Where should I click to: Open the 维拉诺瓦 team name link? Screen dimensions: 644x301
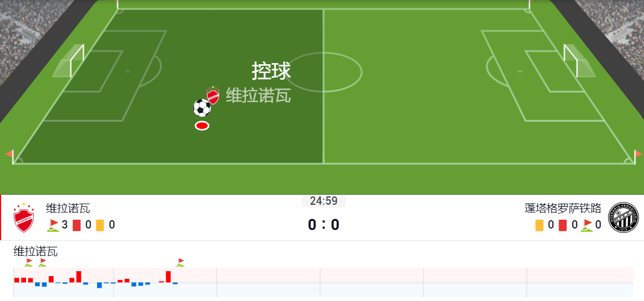[x=68, y=209]
